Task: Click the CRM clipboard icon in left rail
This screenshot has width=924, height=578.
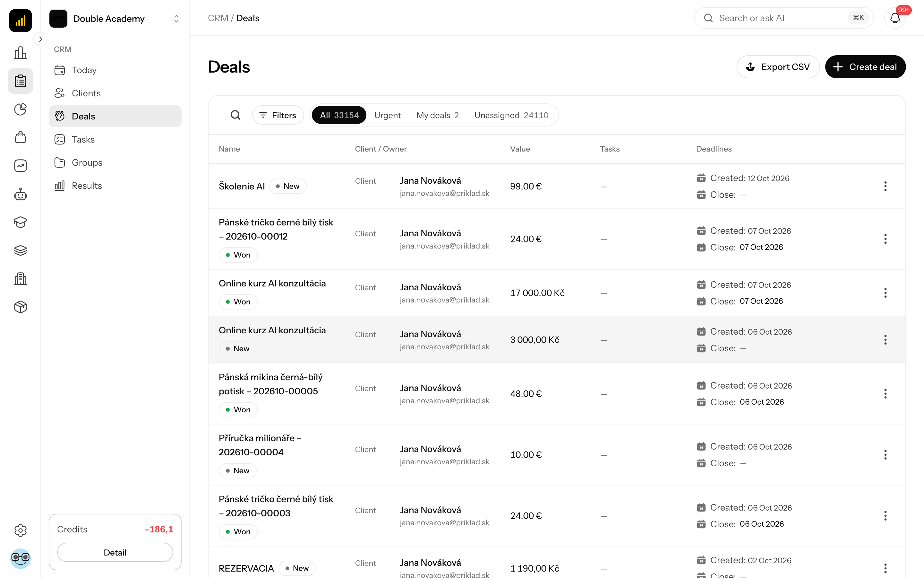Action: pyautogui.click(x=20, y=81)
